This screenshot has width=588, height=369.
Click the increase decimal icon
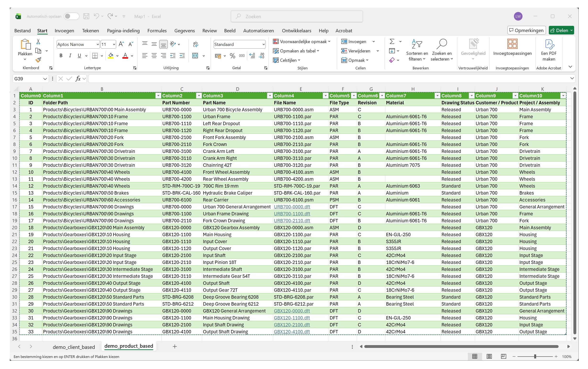click(252, 56)
